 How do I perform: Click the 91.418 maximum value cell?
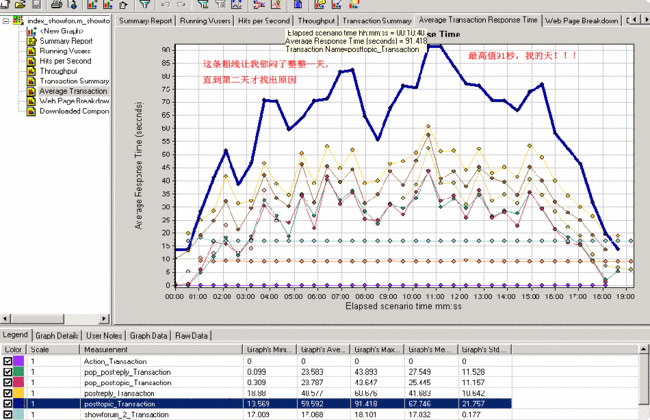click(377, 403)
